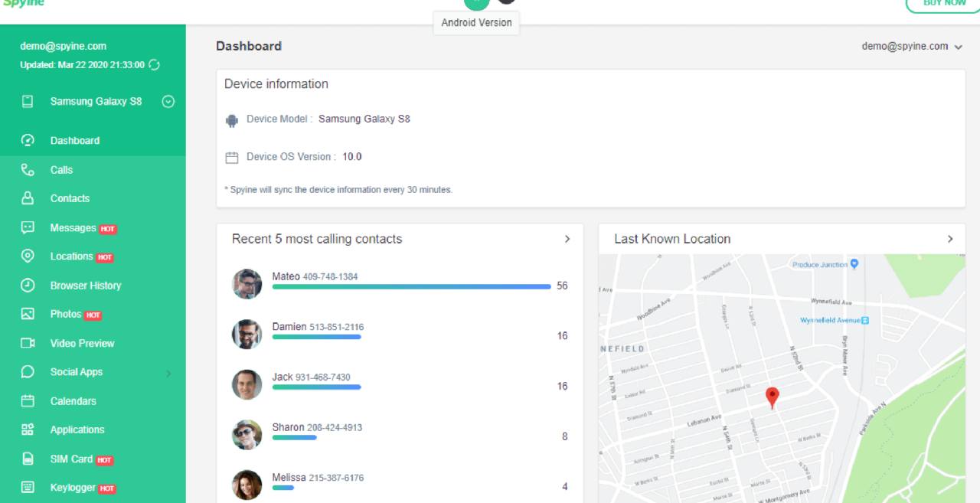Click the refresh icon beside the Updated timestamp
Screen dimensions: 980x503
pos(155,65)
